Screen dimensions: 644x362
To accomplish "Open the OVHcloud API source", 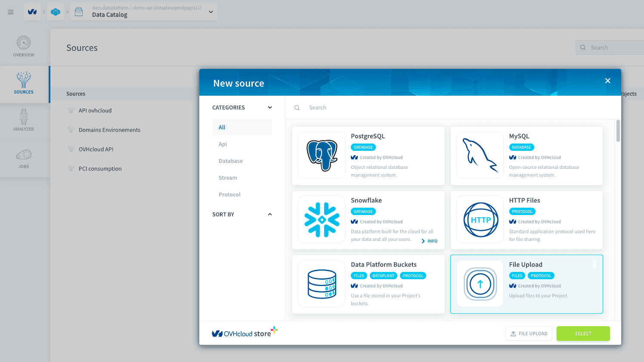I will click(96, 149).
